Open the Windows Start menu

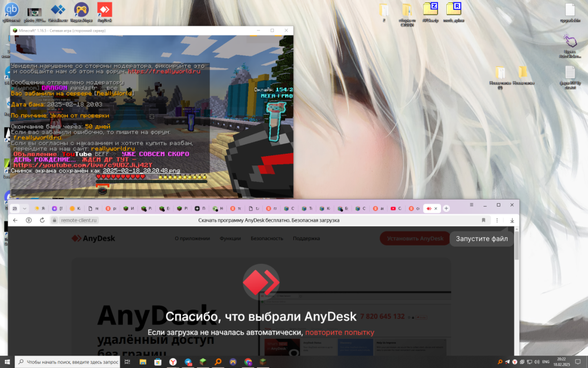pos(6,362)
